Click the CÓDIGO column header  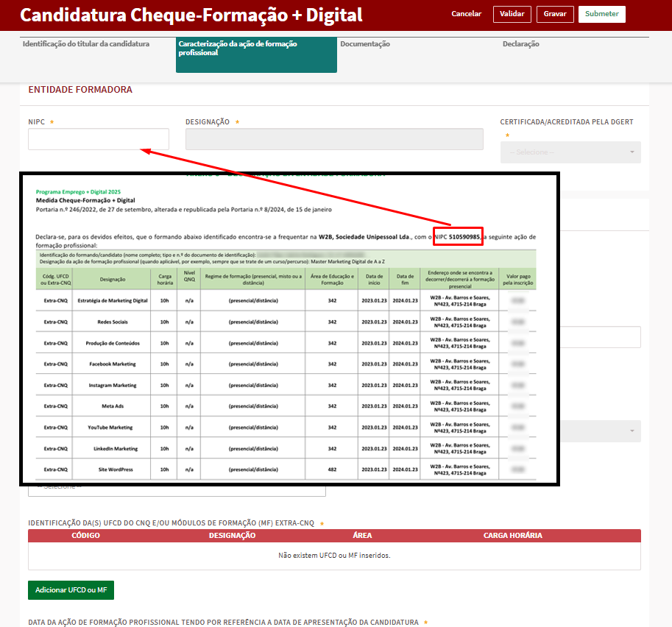click(x=85, y=536)
